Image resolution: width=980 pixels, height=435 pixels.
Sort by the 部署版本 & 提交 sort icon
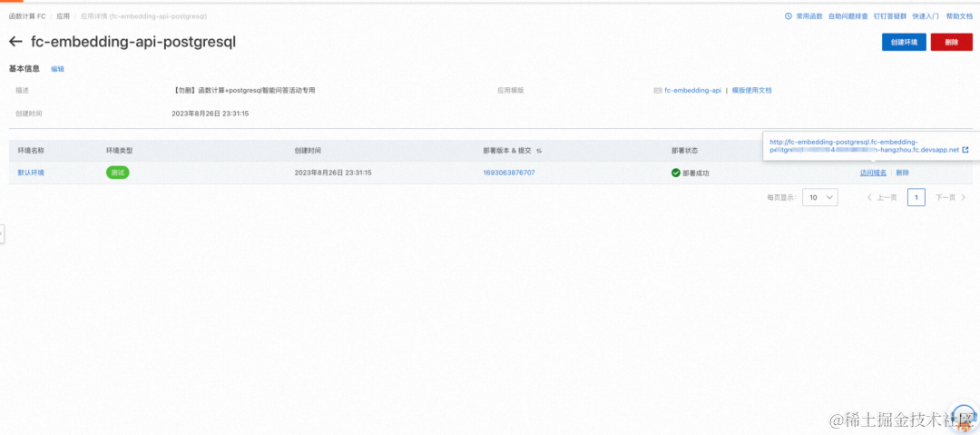[539, 152]
